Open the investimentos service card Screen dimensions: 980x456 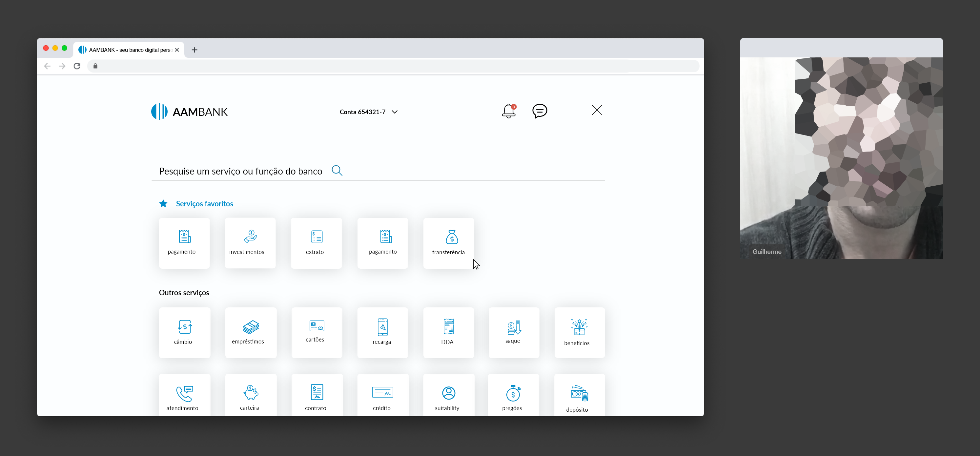[250, 243]
